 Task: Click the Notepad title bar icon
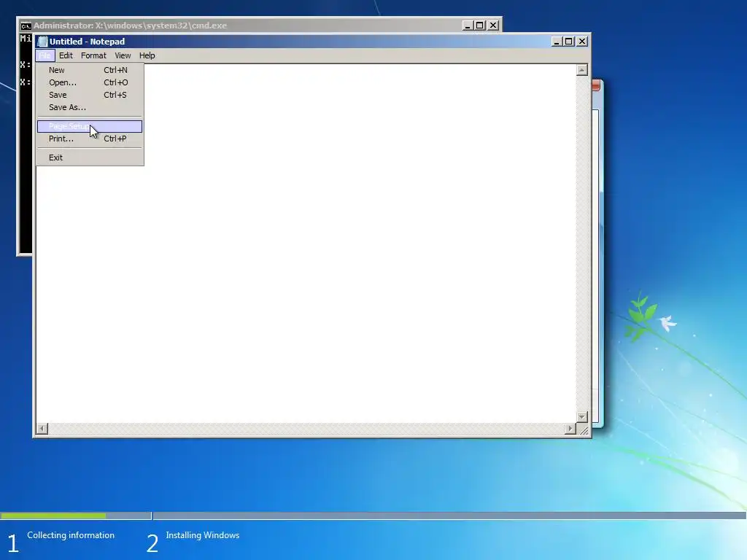42,42
